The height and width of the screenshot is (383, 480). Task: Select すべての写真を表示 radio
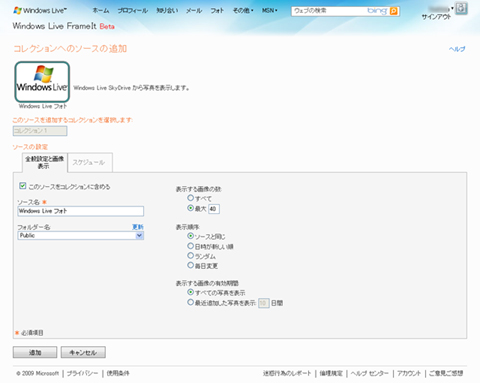(190, 292)
